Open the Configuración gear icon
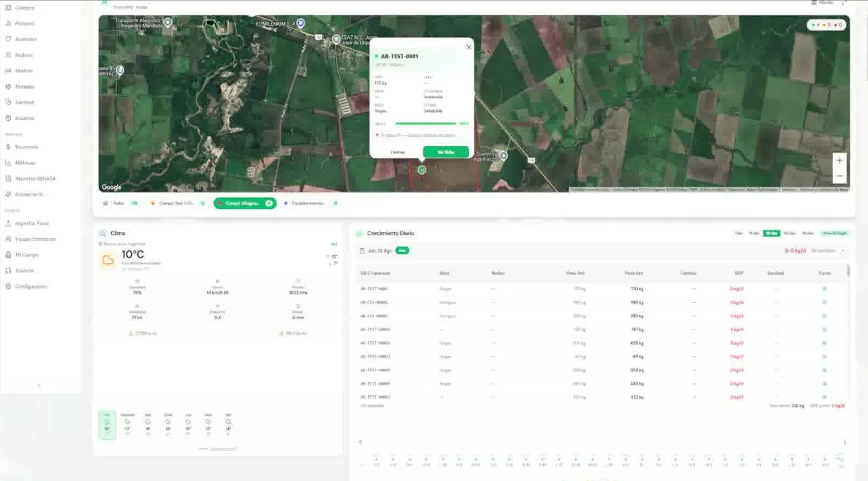Viewport: 868px width, 481px height. click(8, 286)
